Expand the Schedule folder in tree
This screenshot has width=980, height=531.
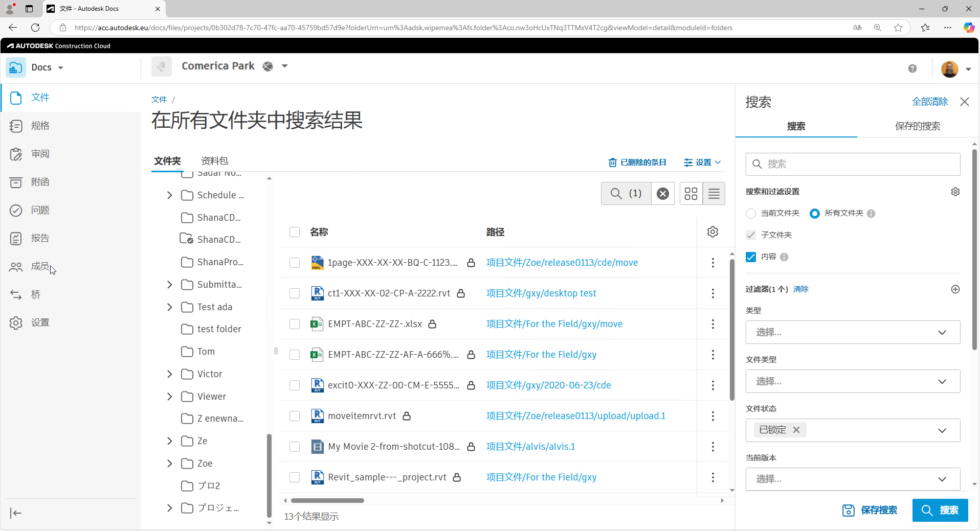click(170, 195)
